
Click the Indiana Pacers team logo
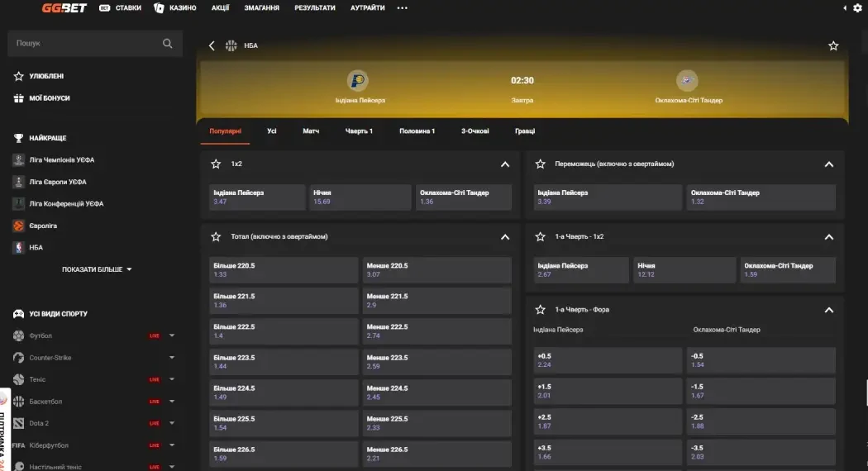(358, 81)
